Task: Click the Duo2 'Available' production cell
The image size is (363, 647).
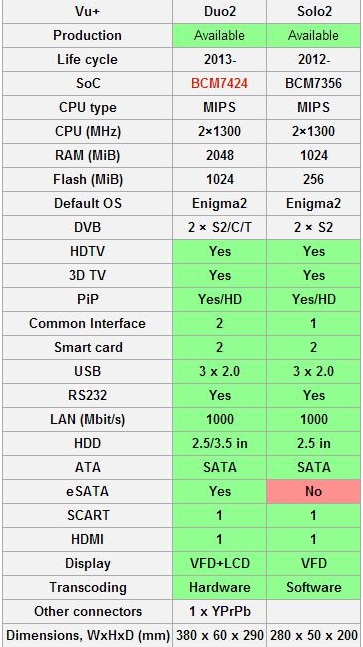Action: coord(219,35)
